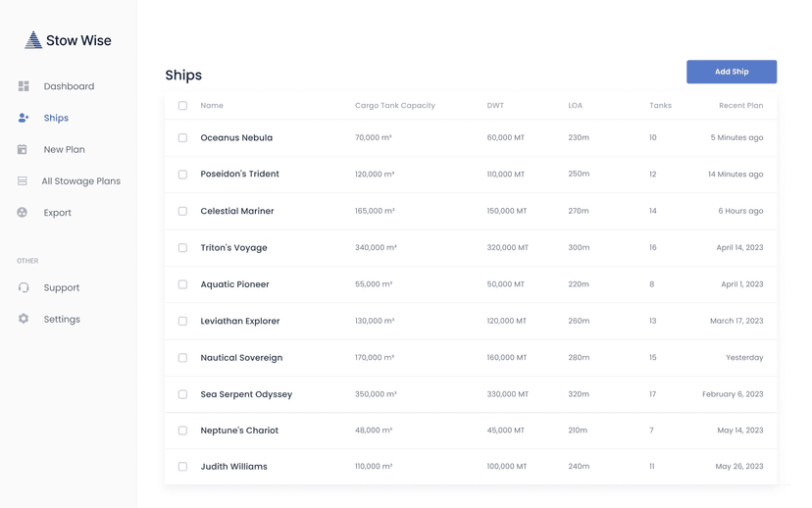812x508 pixels.
Task: Open the Dashboard grid icon
Action: click(x=24, y=86)
